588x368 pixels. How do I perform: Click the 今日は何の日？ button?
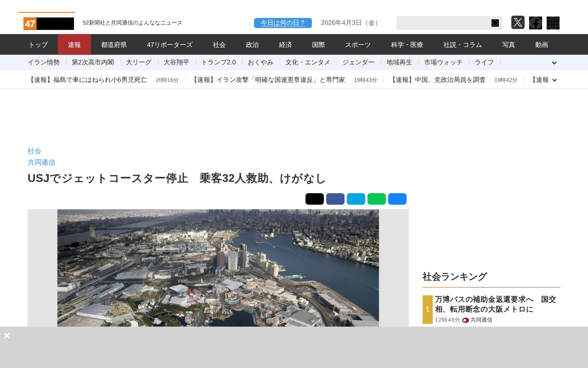coord(283,23)
